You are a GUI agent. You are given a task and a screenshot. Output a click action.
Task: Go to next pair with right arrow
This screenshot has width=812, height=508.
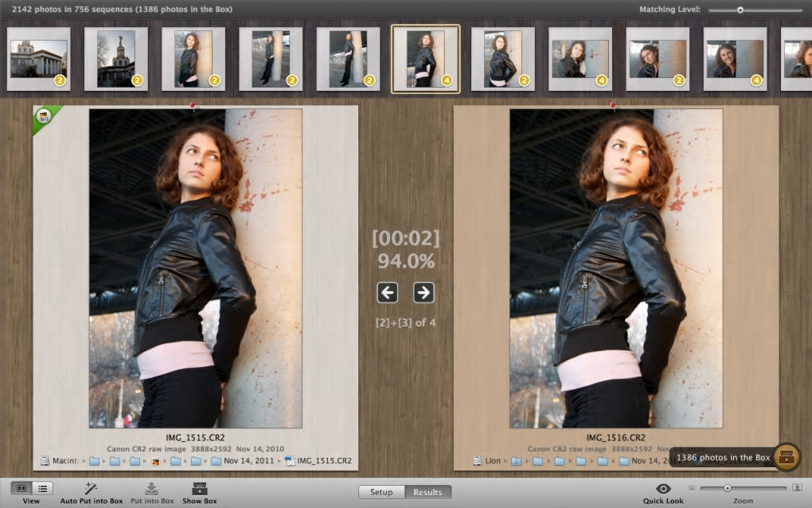[x=424, y=292]
